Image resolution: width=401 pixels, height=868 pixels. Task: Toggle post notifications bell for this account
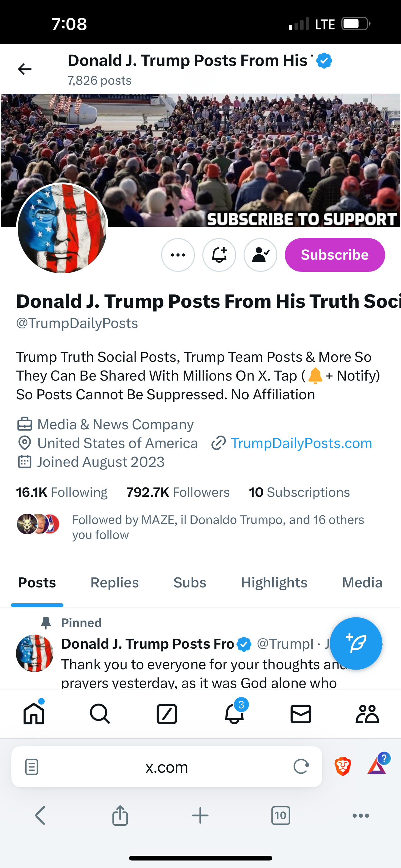pyautogui.click(x=219, y=255)
